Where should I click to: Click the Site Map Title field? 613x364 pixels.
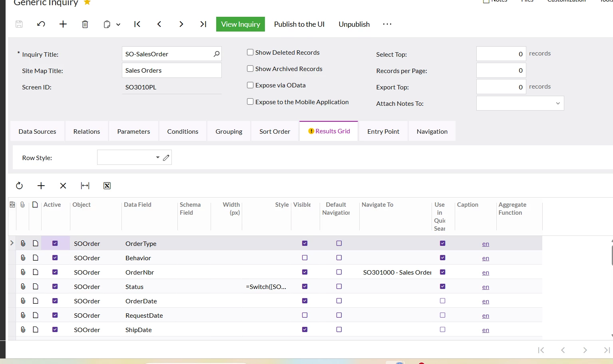(x=171, y=70)
